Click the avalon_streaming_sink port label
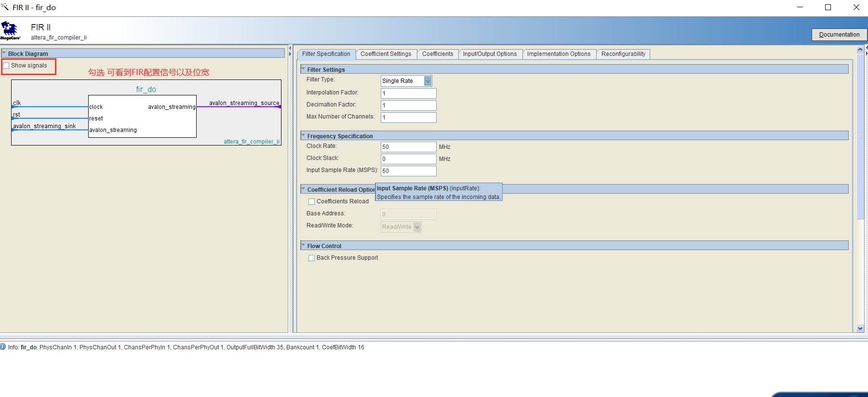 (44, 126)
